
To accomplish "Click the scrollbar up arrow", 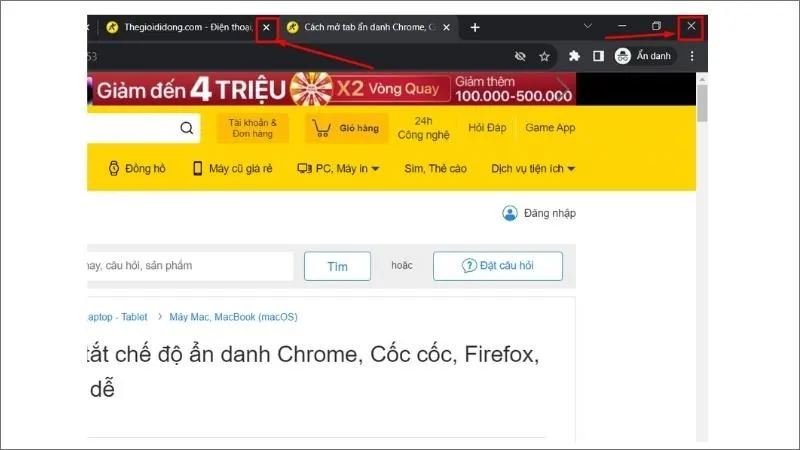I will (702, 79).
